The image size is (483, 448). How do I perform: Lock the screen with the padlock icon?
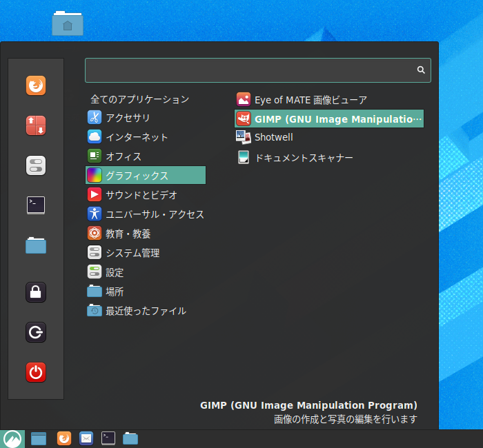pos(36,292)
